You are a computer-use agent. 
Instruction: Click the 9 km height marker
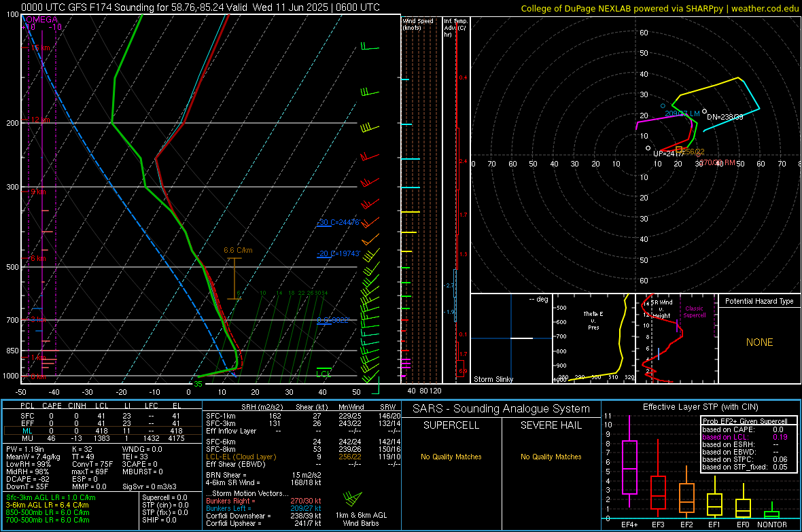point(37,192)
